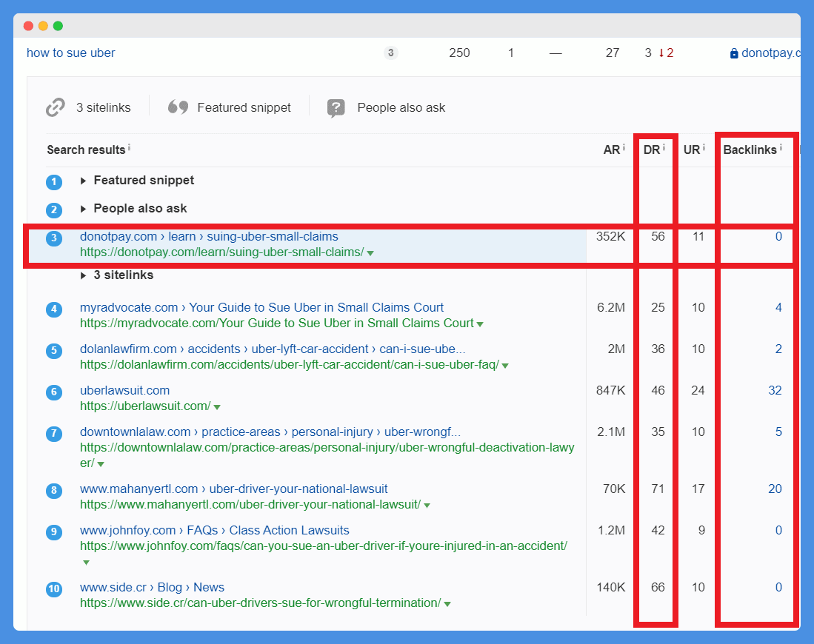This screenshot has width=814, height=644.
Task: Open the www.johnfoy.com result title link
Action: [x=214, y=531]
